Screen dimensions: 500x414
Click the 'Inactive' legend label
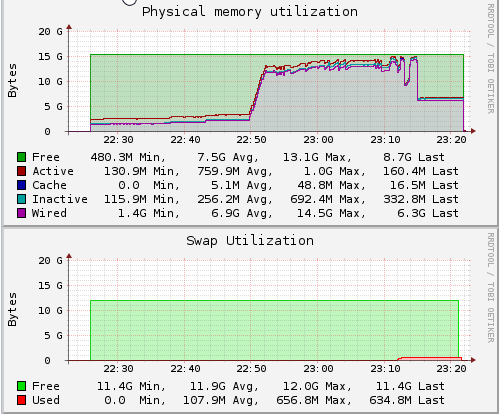tap(60, 199)
